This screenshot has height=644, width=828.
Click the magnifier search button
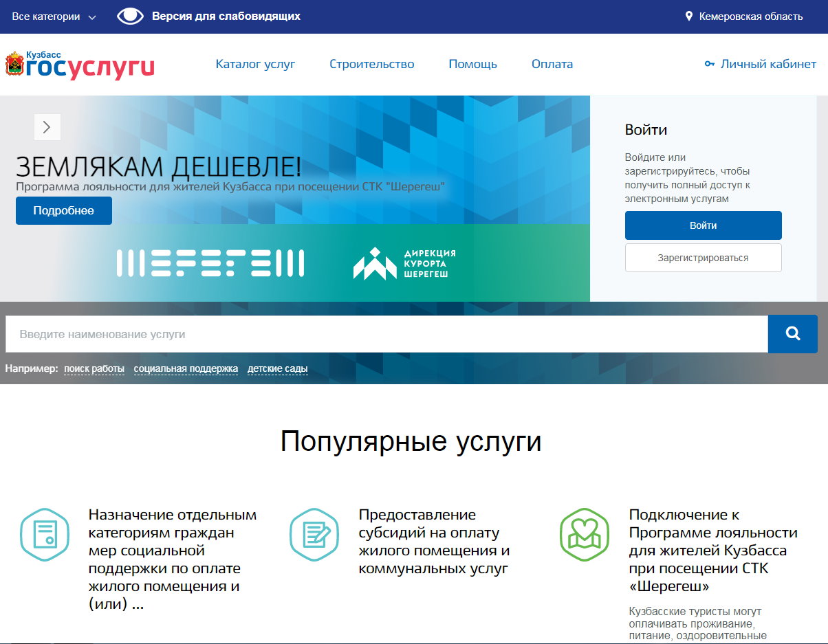(x=792, y=334)
